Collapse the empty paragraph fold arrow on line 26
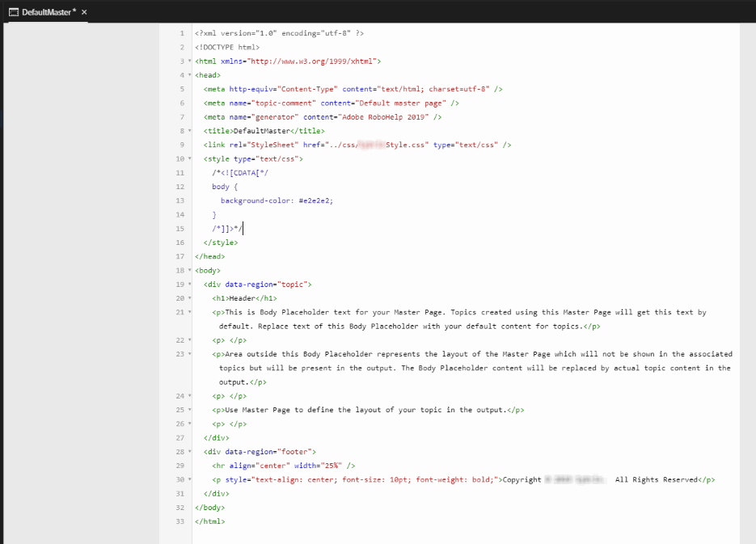756x544 pixels. [189, 424]
